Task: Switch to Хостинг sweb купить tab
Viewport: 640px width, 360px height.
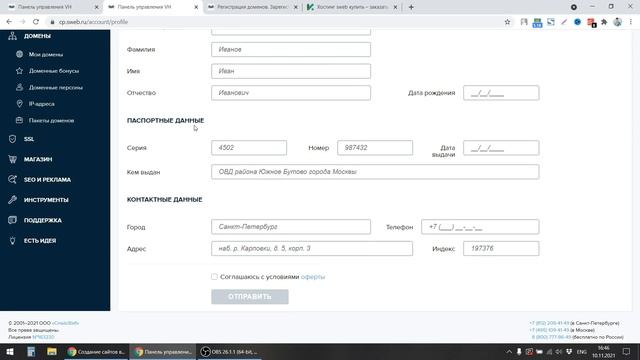Action: (352, 7)
